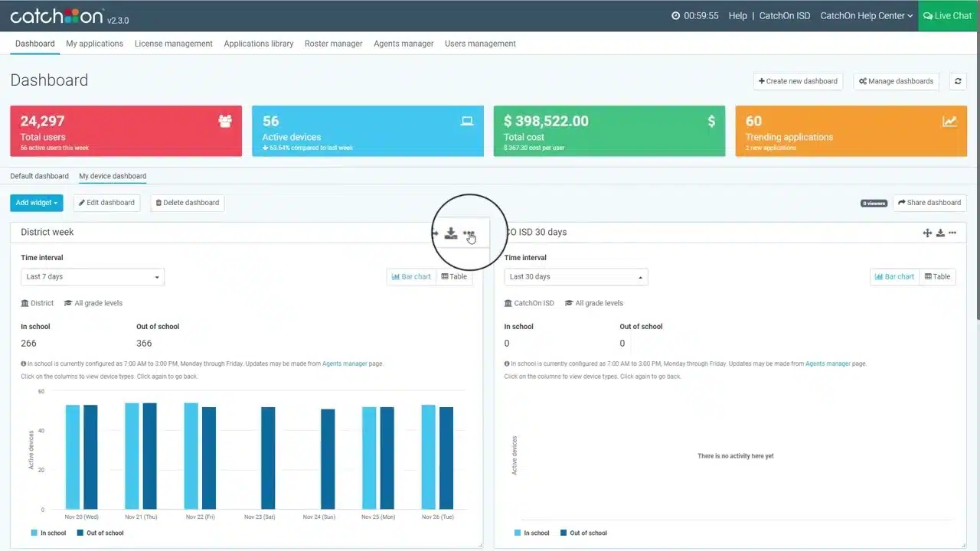Select Bar chart view in District week widget
Screen dimensions: 980x551
411,277
